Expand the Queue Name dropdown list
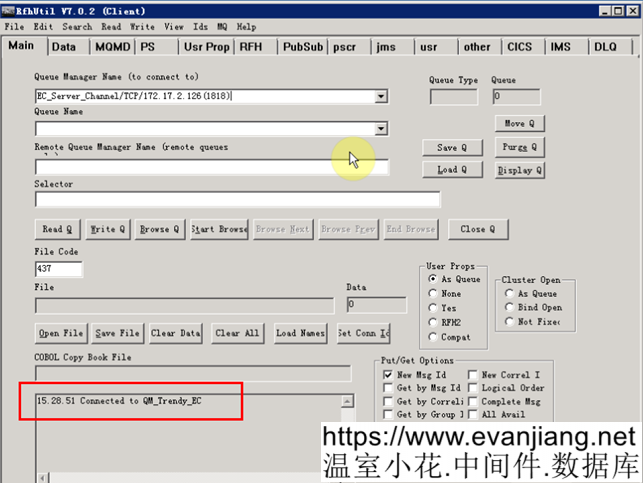The width and height of the screenshot is (643, 483). (x=382, y=129)
